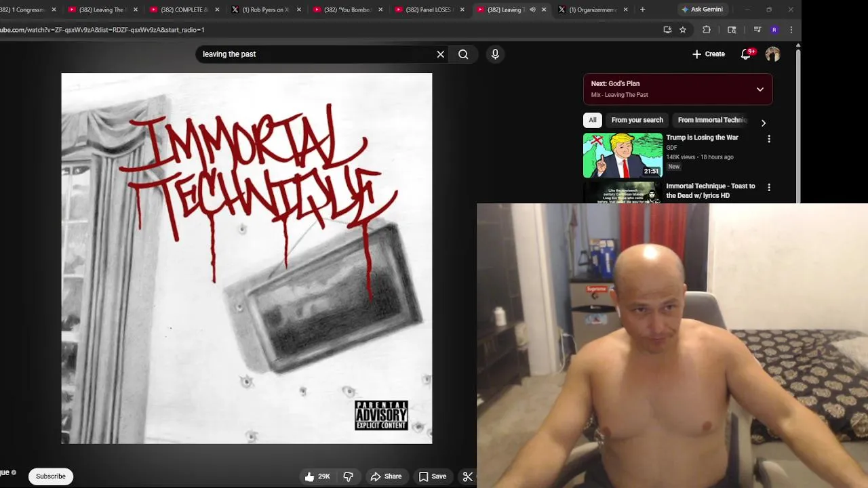Click the GDF channel name

671,148
